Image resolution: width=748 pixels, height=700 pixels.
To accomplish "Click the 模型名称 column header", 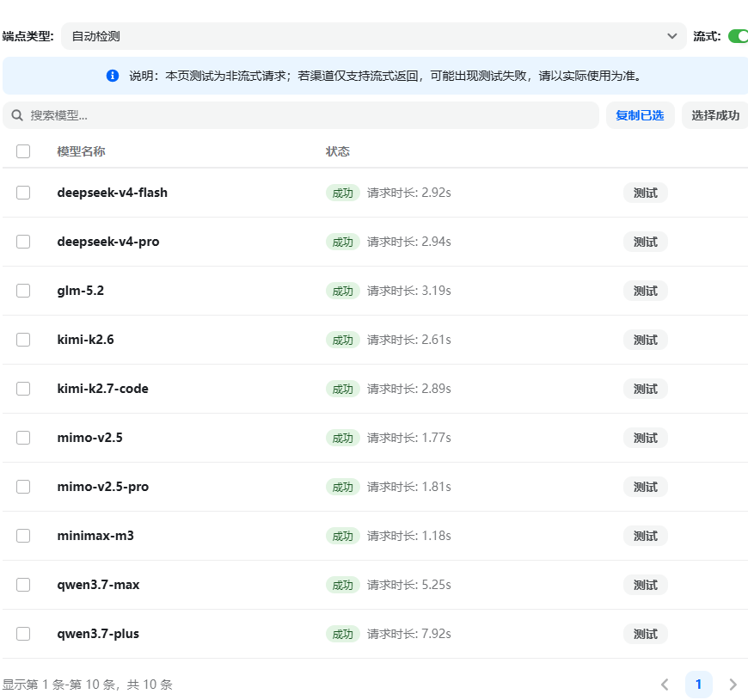I will [81, 151].
